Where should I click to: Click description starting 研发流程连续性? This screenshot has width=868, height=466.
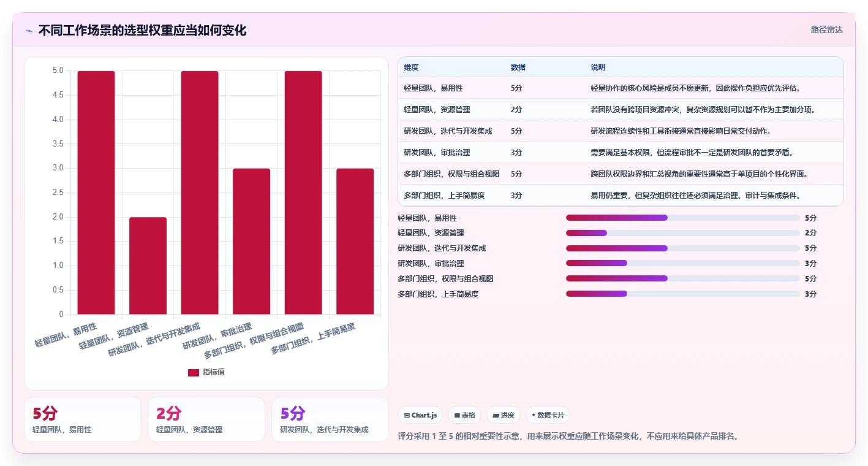[681, 131]
